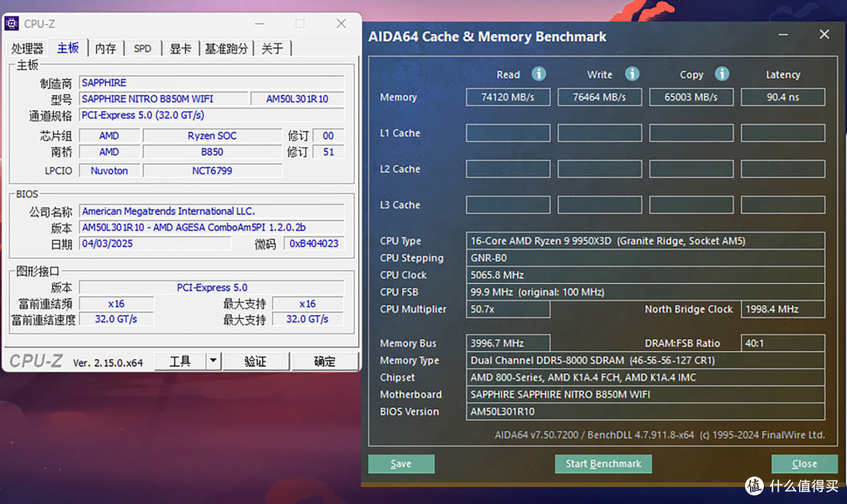Viewport: 847px width, 504px height.
Task: Click the microcode value 0xB404023
Action: tap(314, 243)
